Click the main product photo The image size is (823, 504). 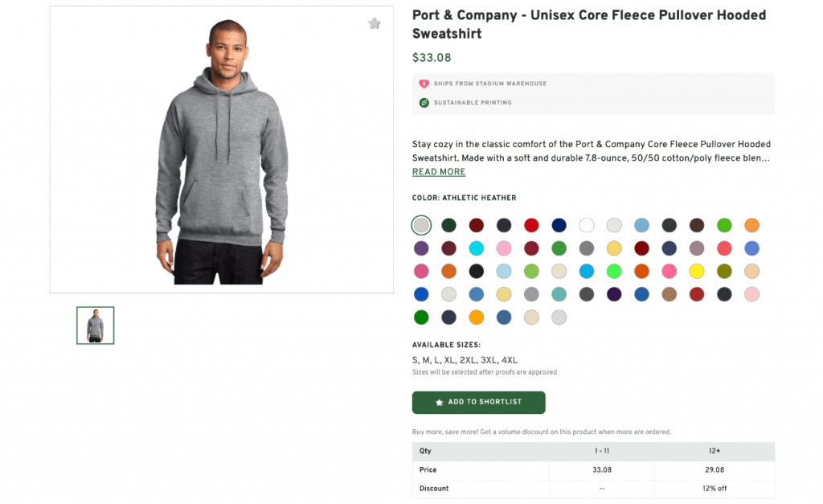coord(221,149)
